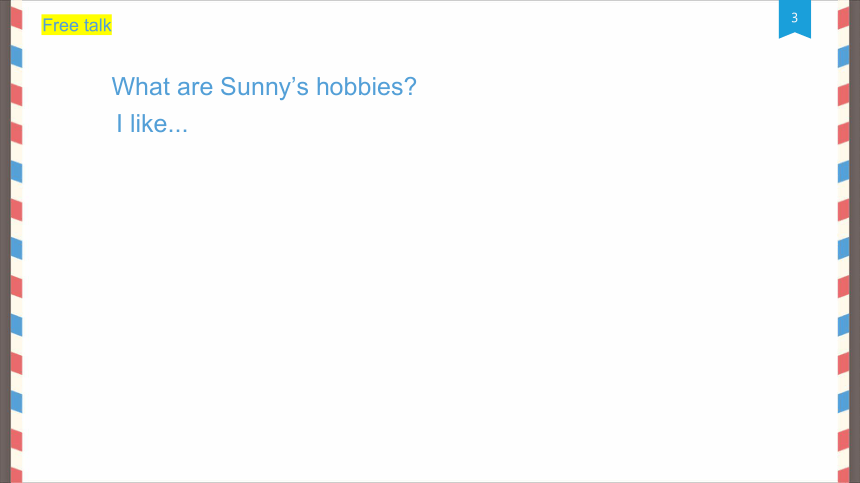Select the word are in the question
This screenshot has height=483, width=860.
[195, 88]
